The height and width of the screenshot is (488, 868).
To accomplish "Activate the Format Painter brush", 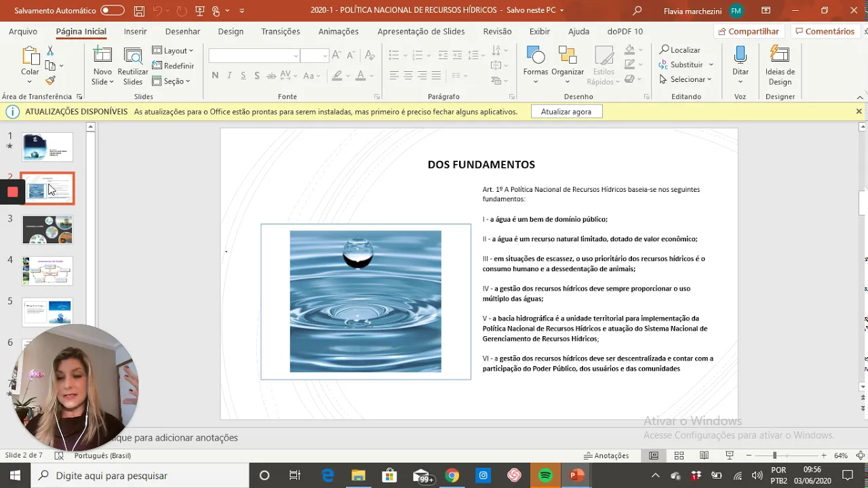I will click(50, 81).
